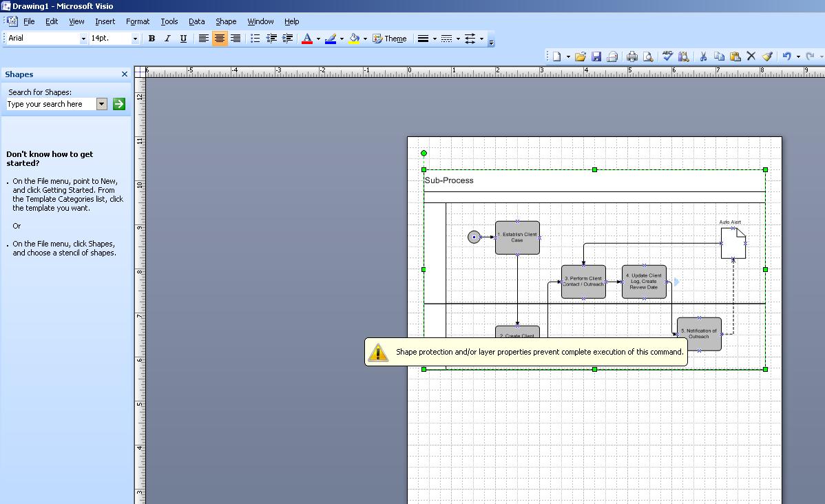This screenshot has width=825, height=504.
Task: Open Print Preview
Action: pos(649,56)
